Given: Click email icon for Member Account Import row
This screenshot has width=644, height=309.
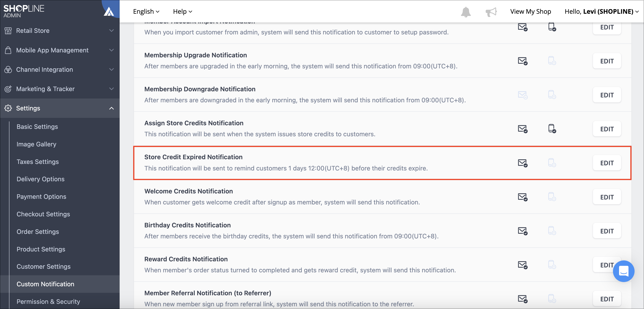Looking at the screenshot, I should [523, 27].
